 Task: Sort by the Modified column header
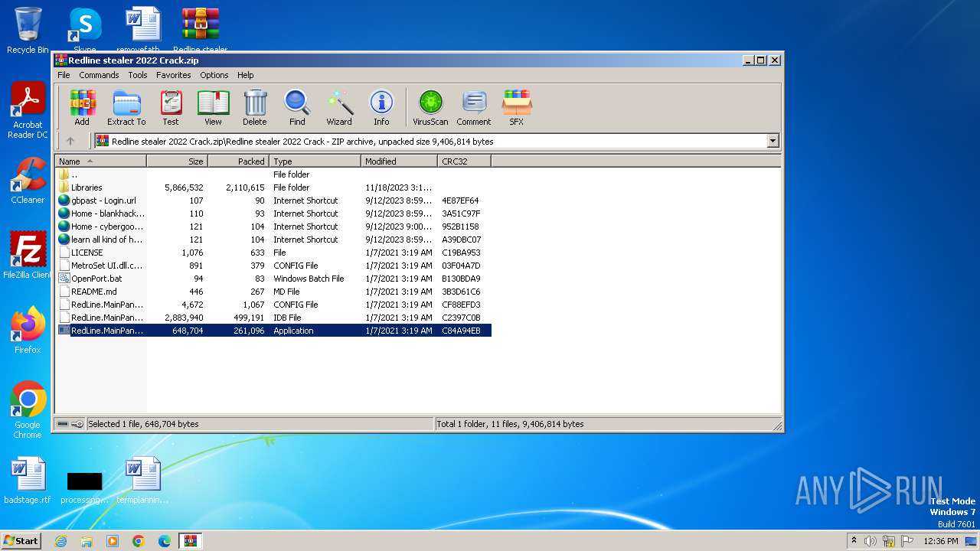[x=400, y=161]
